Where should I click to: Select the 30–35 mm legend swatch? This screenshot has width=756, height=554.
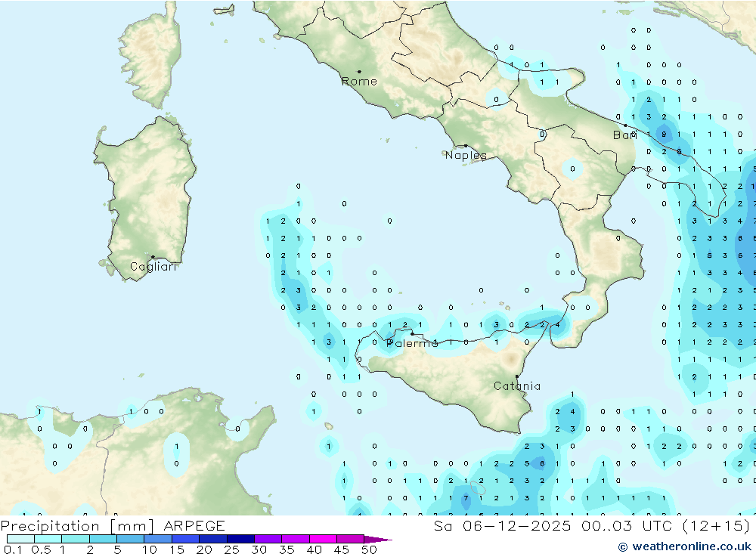(x=268, y=539)
